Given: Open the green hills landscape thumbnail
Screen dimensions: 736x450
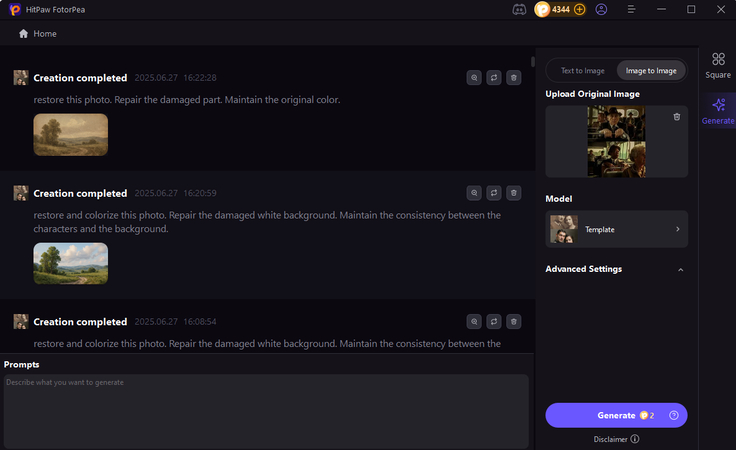Looking at the screenshot, I should [70, 264].
